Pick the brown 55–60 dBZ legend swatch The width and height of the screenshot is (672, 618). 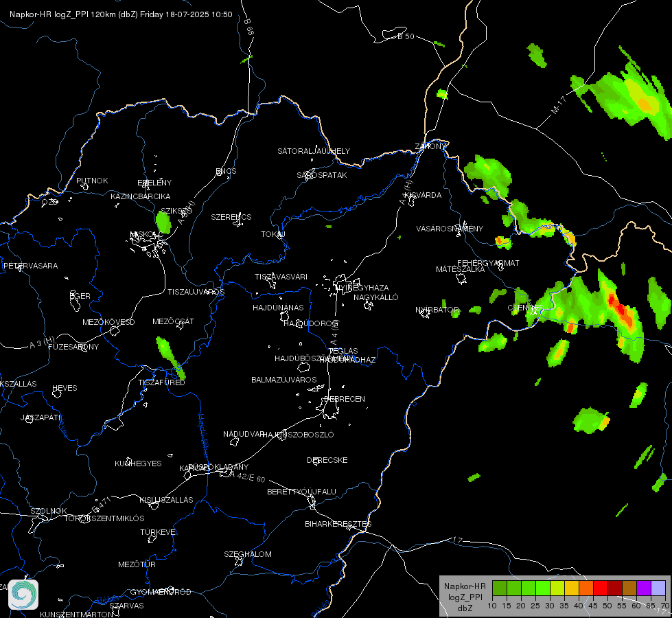coord(629,588)
